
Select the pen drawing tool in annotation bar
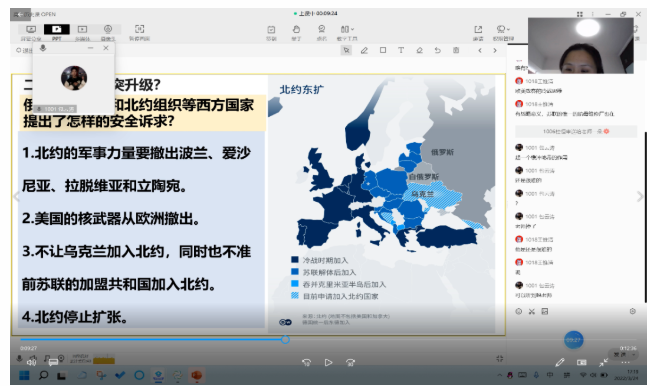[x=364, y=51]
